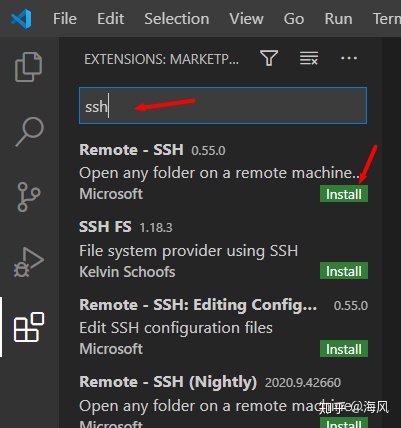Click Microsoft publisher under Editing Config extension
401x428 pixels.
pyautogui.click(x=111, y=349)
